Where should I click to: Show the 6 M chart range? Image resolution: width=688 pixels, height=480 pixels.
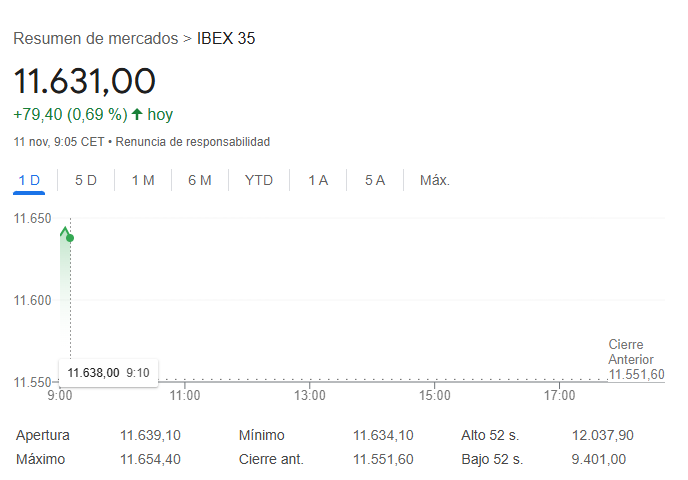[200, 180]
